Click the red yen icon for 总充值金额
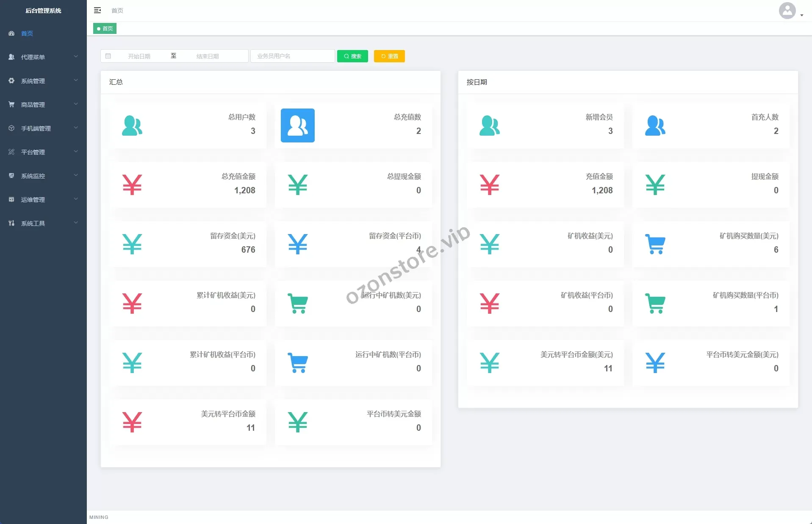The image size is (812, 524). [132, 185]
